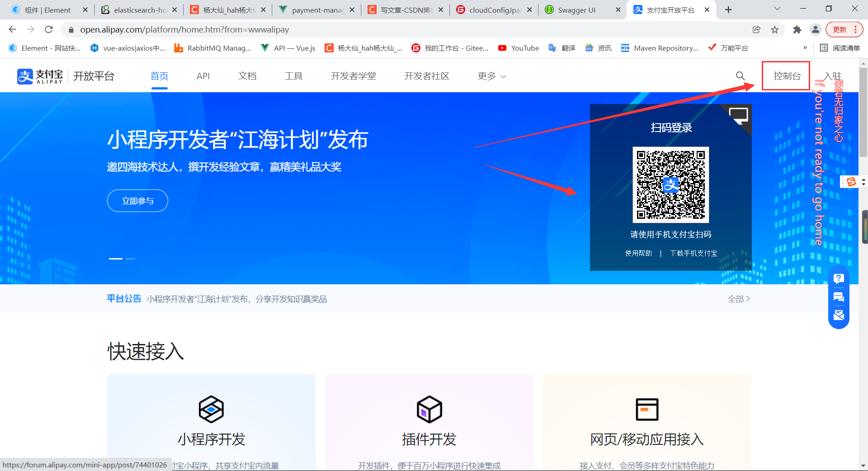Open the Maven Repository bookmark

click(660, 48)
